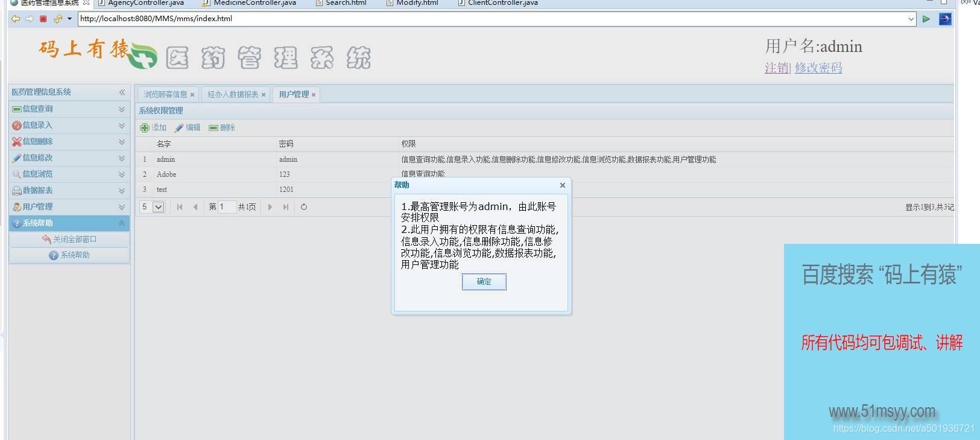Screen dimensions: 980x440
Task: Expand the 信息浏览 accordion section
Action: [121, 174]
